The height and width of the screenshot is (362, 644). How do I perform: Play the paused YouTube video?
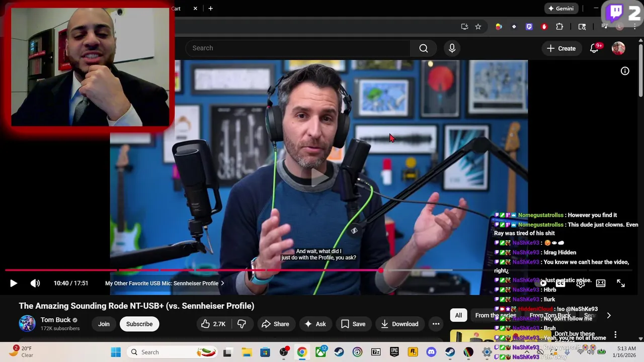tap(14, 283)
